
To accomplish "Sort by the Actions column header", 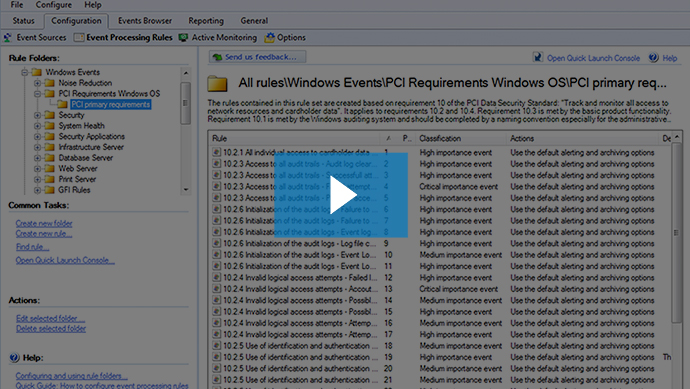I will (582, 138).
